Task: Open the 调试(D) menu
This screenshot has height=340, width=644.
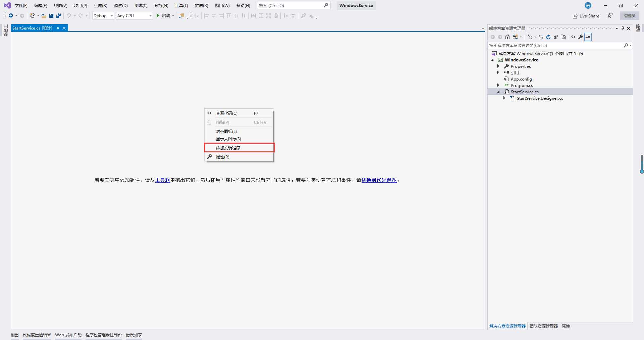Action: pos(121,6)
